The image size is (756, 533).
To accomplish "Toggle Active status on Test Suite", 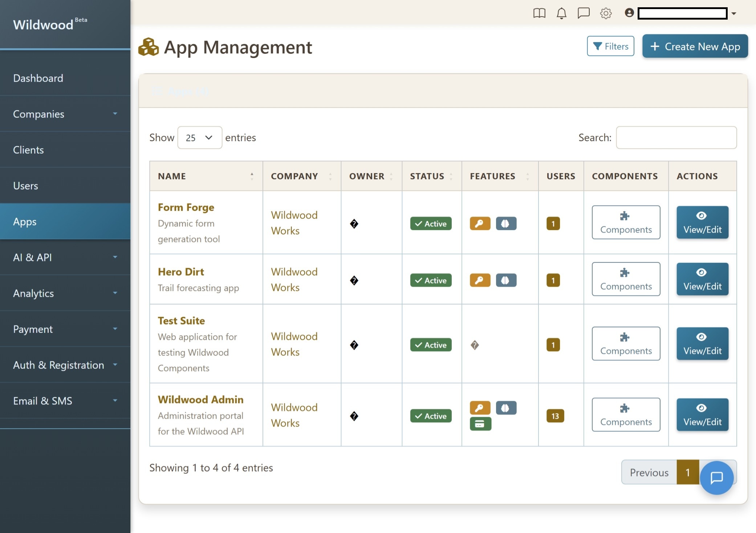I will (431, 345).
